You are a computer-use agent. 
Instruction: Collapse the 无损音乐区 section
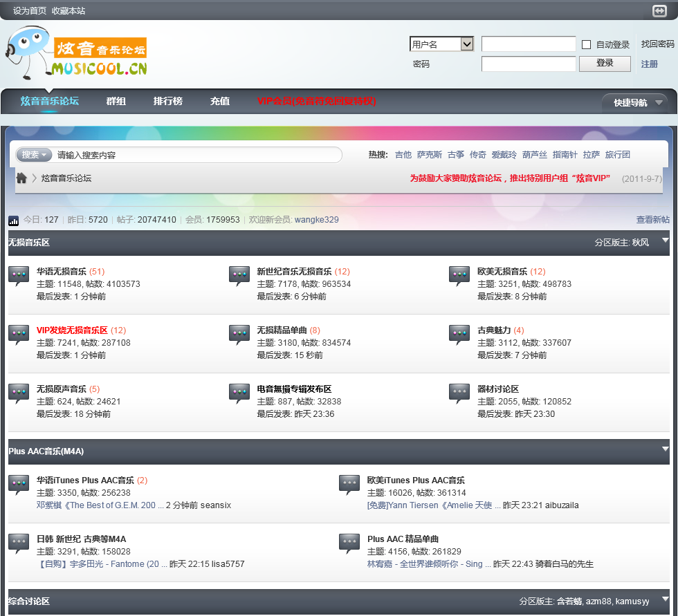point(666,240)
